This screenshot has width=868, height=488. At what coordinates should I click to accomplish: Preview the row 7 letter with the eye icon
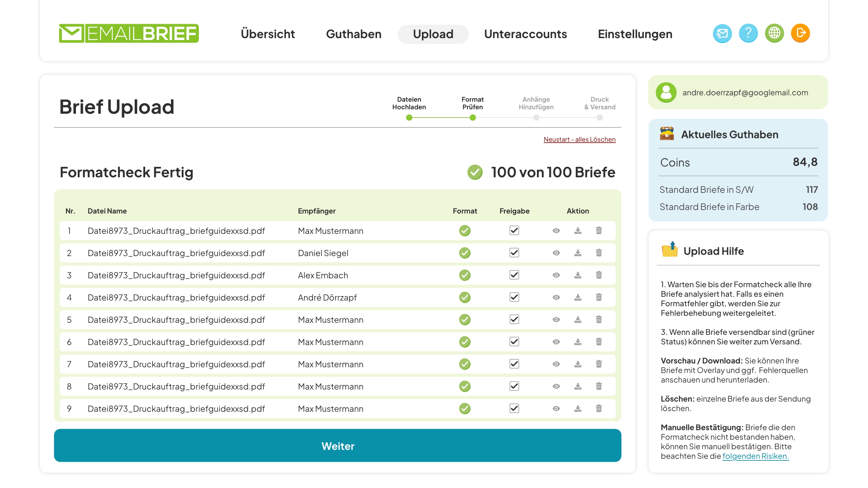pos(556,364)
